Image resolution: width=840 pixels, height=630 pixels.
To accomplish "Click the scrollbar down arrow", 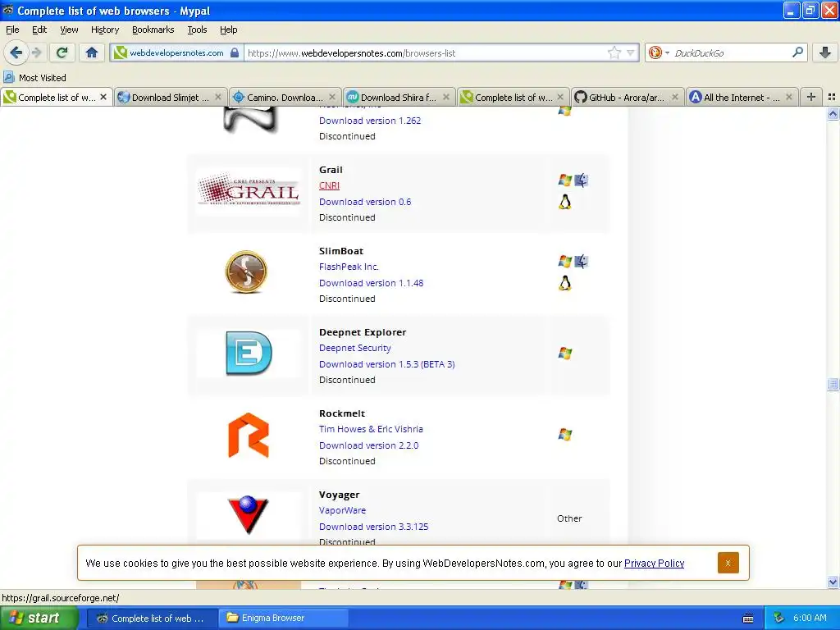I will [833, 582].
